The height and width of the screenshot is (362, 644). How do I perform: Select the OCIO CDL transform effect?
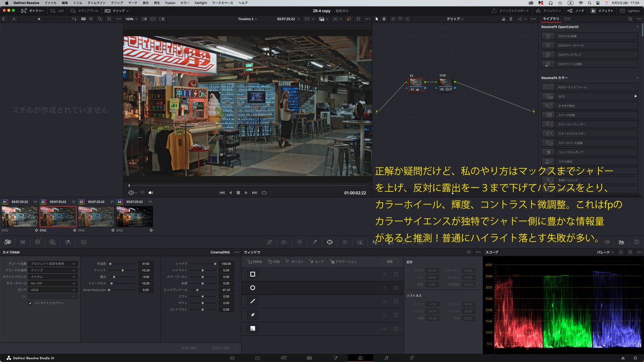tap(590, 36)
